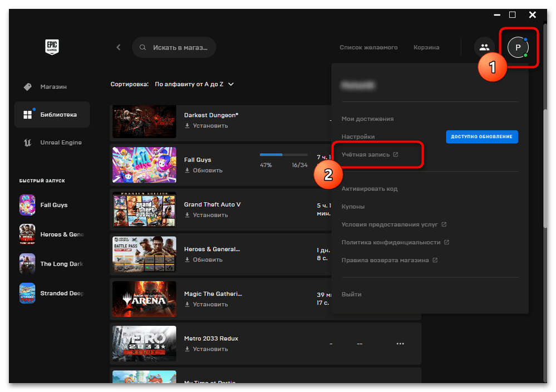556x392 pixels.
Task: Click the profile avatar with letter P
Action: [518, 47]
